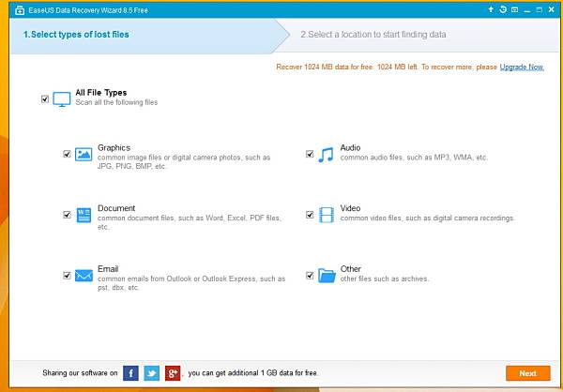
Task: Select step 1 Select types of lost files
Action: (150, 36)
